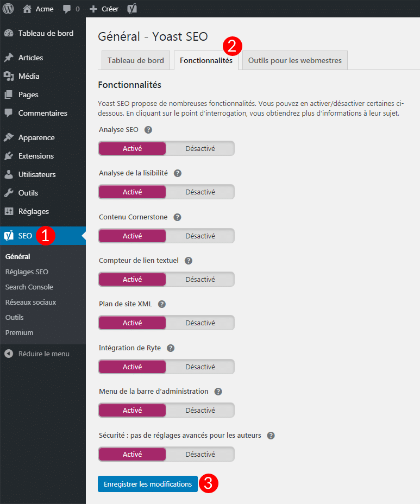The image size is (420, 504).
Task: Click the Outils wrench icon
Action: tap(9, 193)
